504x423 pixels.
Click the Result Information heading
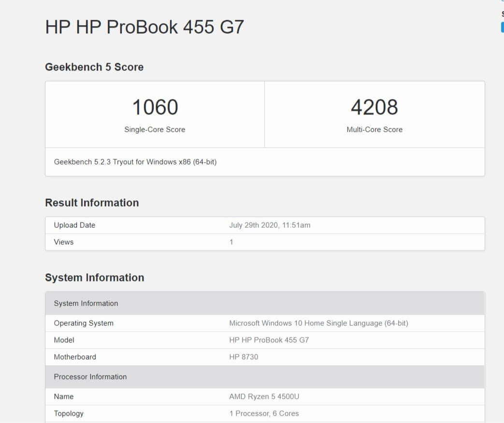tap(92, 203)
